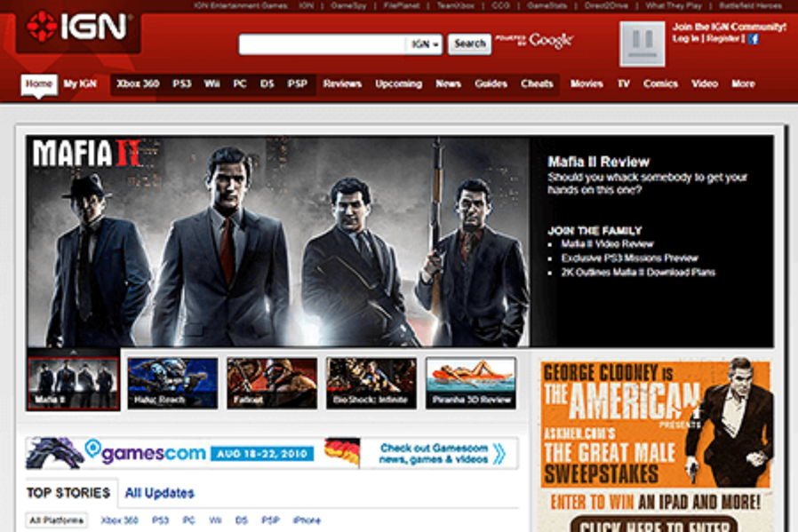This screenshot has height=532, width=798.
Task: Click the user avatar placeholder
Action: tap(642, 44)
